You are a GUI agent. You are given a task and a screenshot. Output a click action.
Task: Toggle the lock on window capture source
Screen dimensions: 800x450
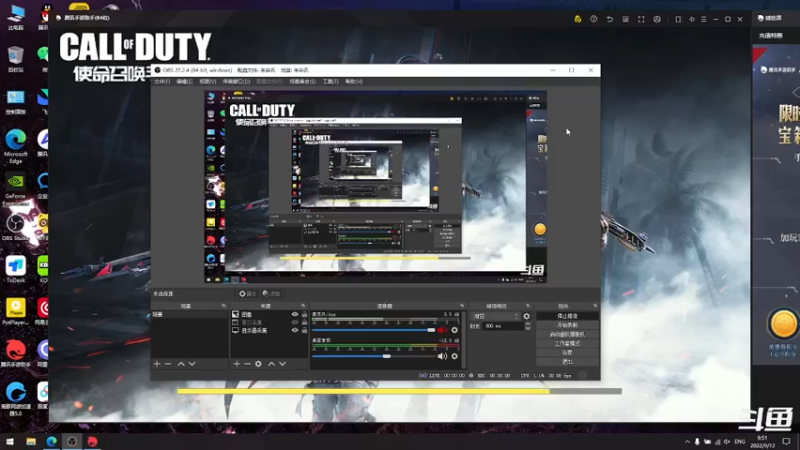pyautogui.click(x=305, y=322)
